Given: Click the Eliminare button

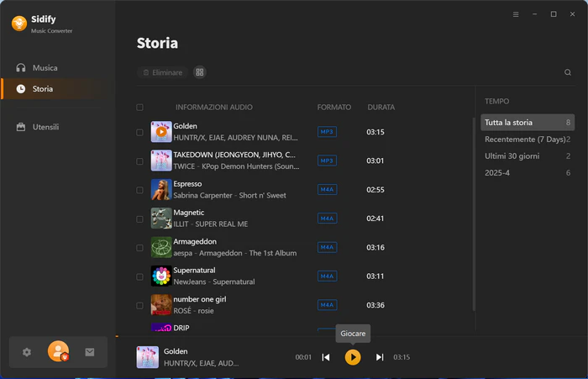Looking at the screenshot, I should (x=163, y=72).
